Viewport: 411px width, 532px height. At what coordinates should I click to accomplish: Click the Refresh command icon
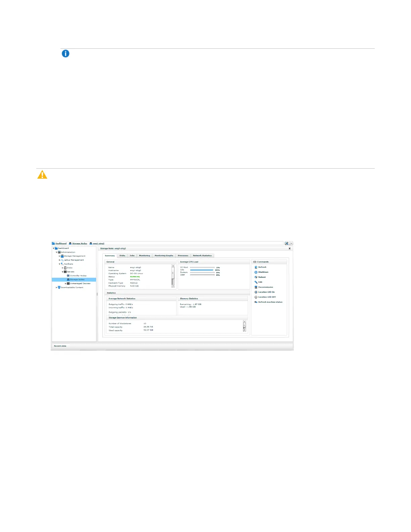pyautogui.click(x=256, y=267)
